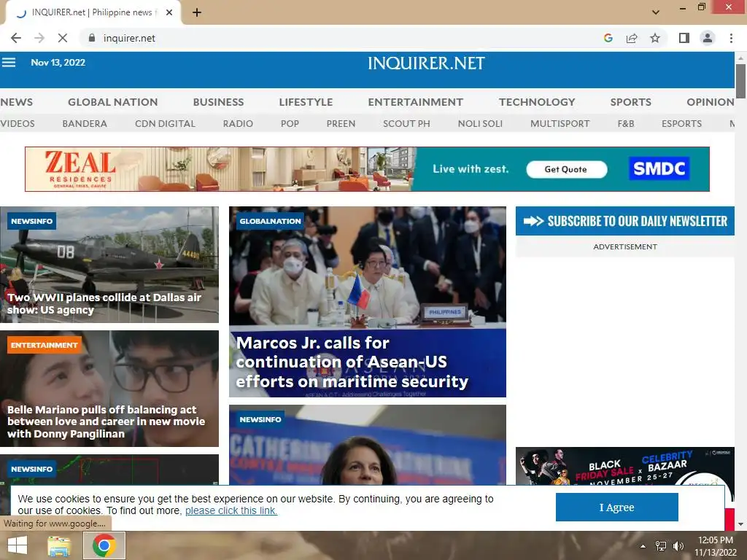Go back with browser back arrow
This screenshot has height=560, width=747.
[16, 38]
